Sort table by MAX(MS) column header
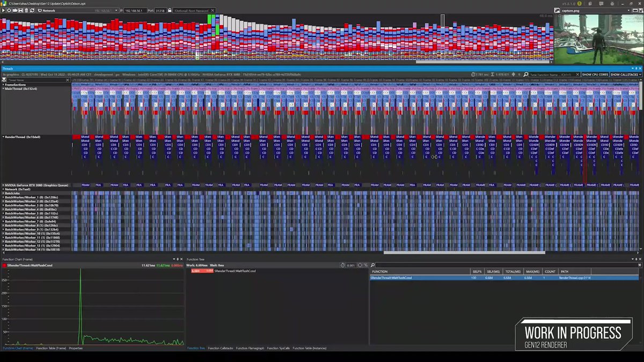 point(532,271)
